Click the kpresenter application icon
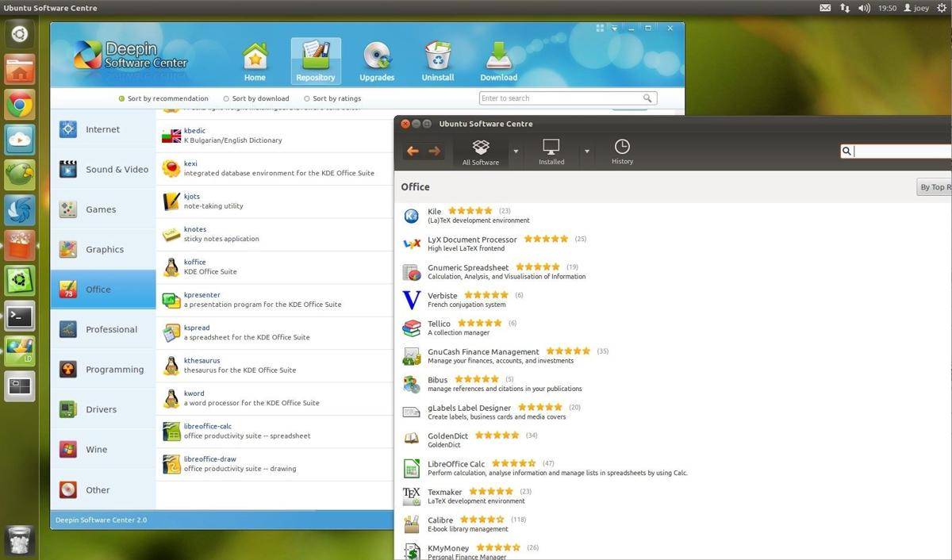Screen dimensions: 952x560 (171, 300)
